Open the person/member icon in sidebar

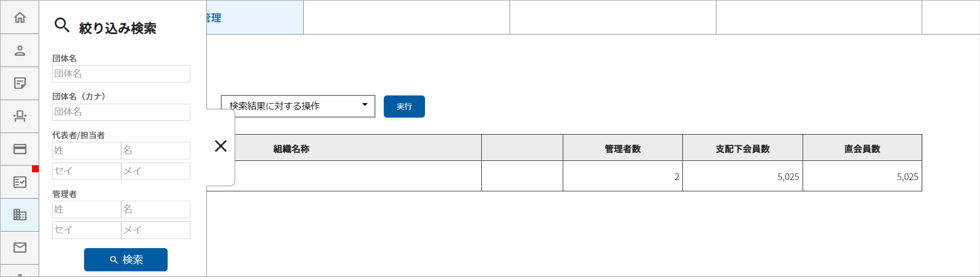(20, 51)
